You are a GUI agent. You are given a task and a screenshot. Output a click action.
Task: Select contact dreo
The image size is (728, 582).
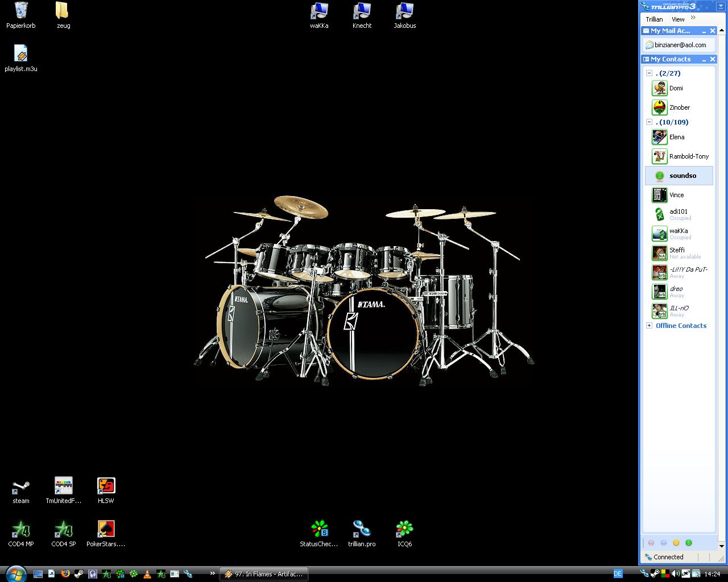coord(679,292)
